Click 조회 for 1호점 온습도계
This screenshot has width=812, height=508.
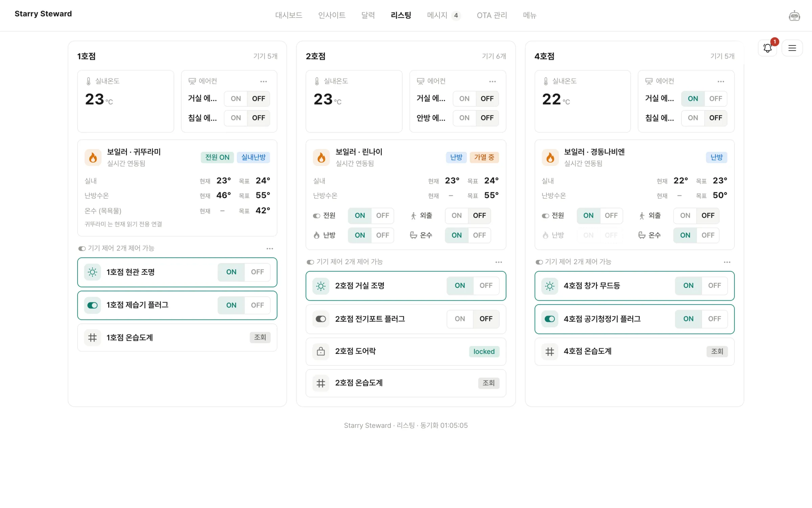click(260, 338)
